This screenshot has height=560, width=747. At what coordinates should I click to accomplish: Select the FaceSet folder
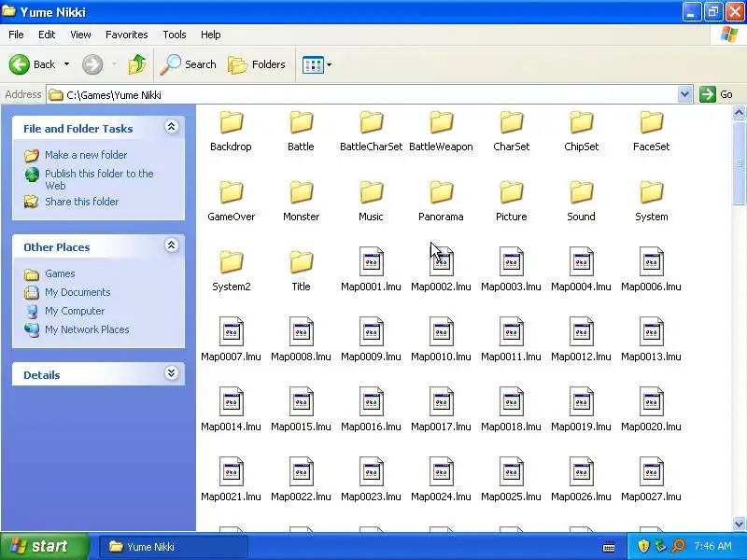pyautogui.click(x=651, y=131)
